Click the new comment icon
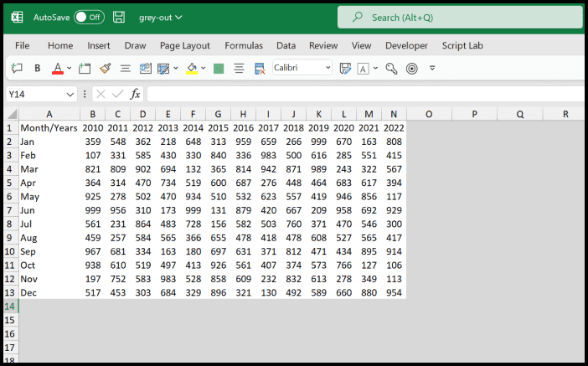This screenshot has width=588, height=366. (16, 68)
